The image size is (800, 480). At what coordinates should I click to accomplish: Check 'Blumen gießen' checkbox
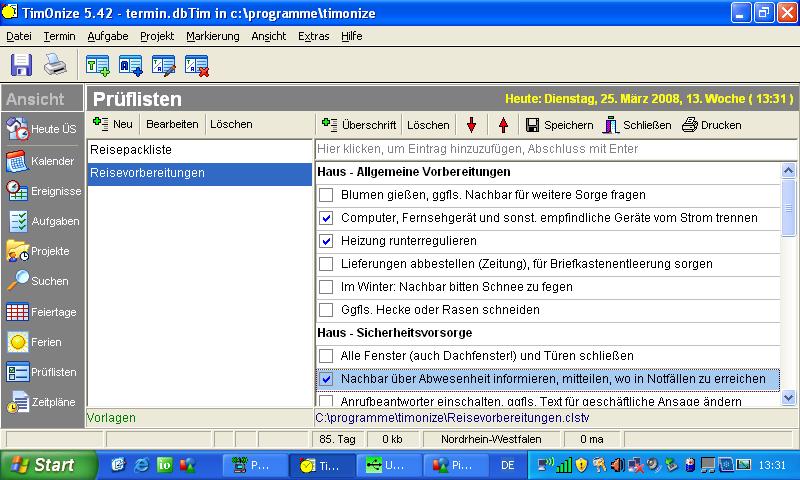tap(326, 195)
